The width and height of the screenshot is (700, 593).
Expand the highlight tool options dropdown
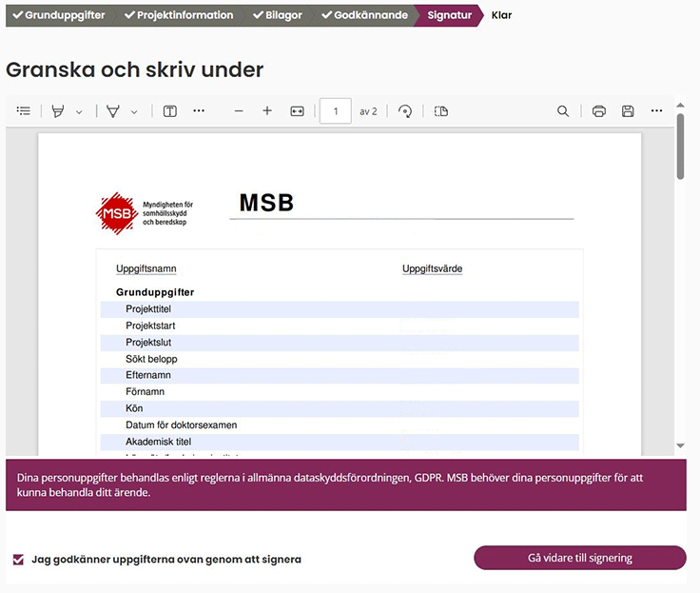(79, 112)
